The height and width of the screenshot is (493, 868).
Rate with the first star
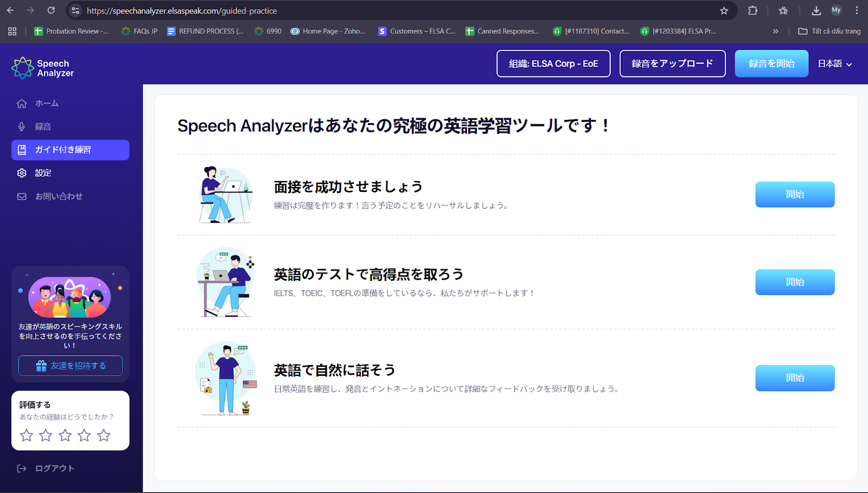click(x=27, y=435)
